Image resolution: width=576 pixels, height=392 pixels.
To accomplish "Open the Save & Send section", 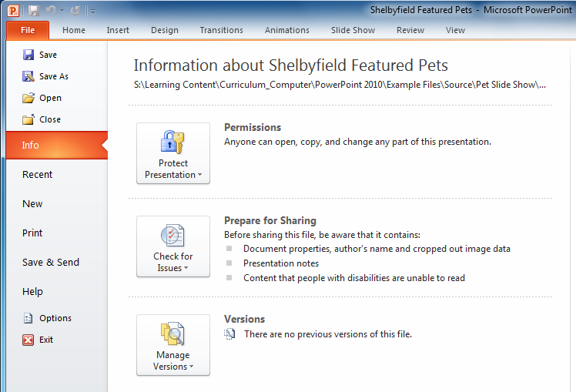I will click(51, 263).
